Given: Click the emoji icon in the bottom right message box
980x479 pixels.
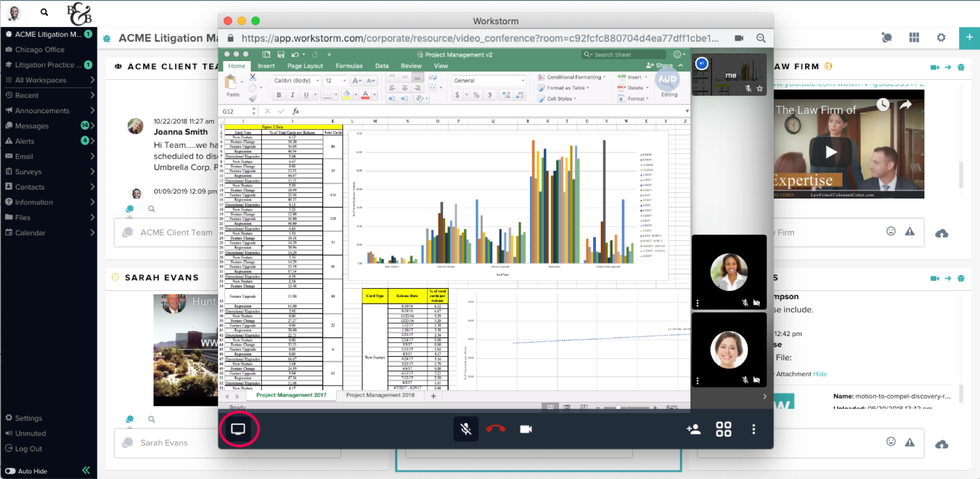Looking at the screenshot, I should 891,442.
